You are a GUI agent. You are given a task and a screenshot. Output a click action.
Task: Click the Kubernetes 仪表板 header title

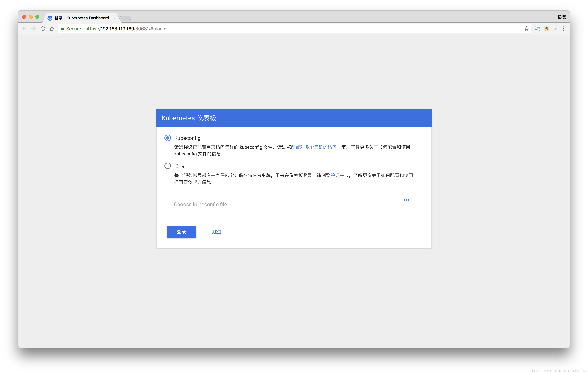click(189, 118)
